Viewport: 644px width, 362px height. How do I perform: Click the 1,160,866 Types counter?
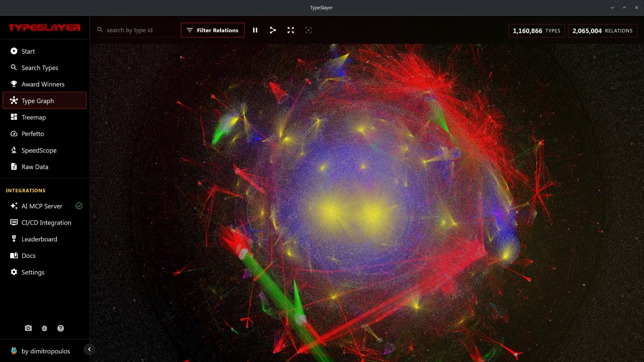pos(537,31)
